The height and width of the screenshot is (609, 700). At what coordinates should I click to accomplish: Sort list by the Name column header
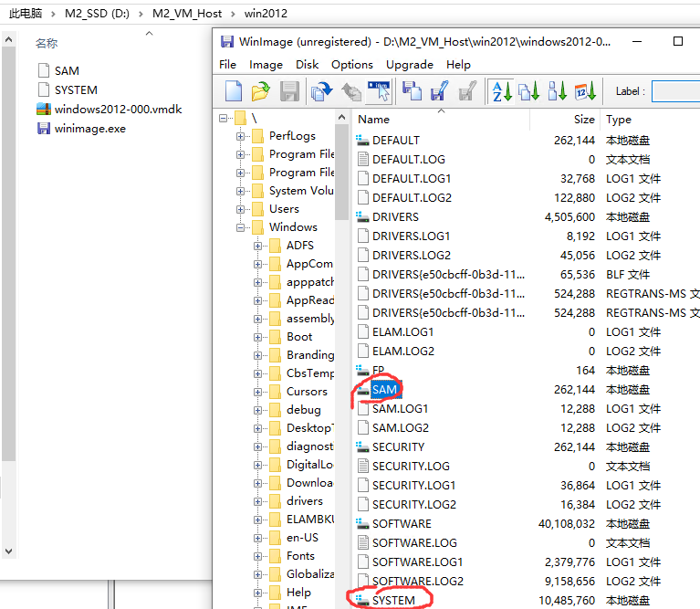point(441,120)
